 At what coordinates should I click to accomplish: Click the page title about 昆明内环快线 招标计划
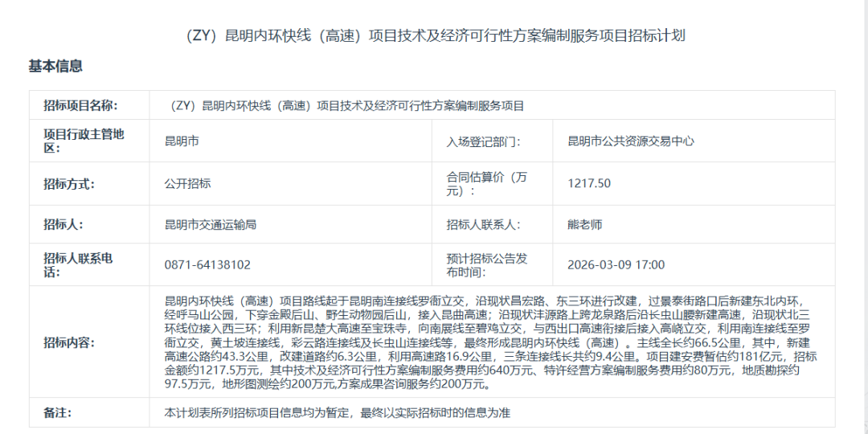point(433,35)
